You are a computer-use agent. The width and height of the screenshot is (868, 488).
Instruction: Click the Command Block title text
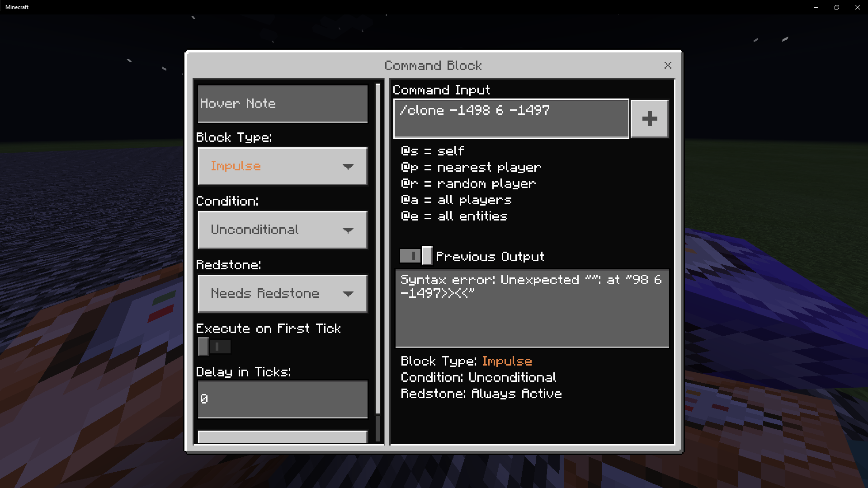[433, 66]
